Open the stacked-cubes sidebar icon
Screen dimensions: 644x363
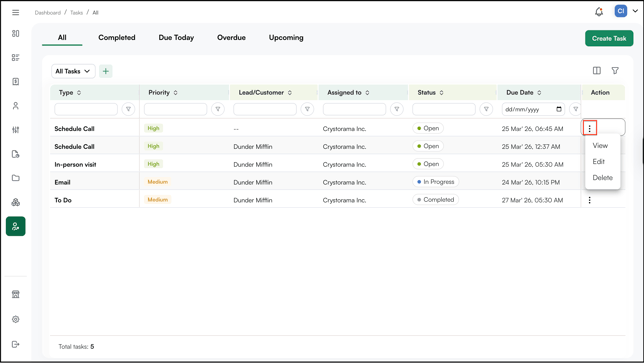(16, 202)
